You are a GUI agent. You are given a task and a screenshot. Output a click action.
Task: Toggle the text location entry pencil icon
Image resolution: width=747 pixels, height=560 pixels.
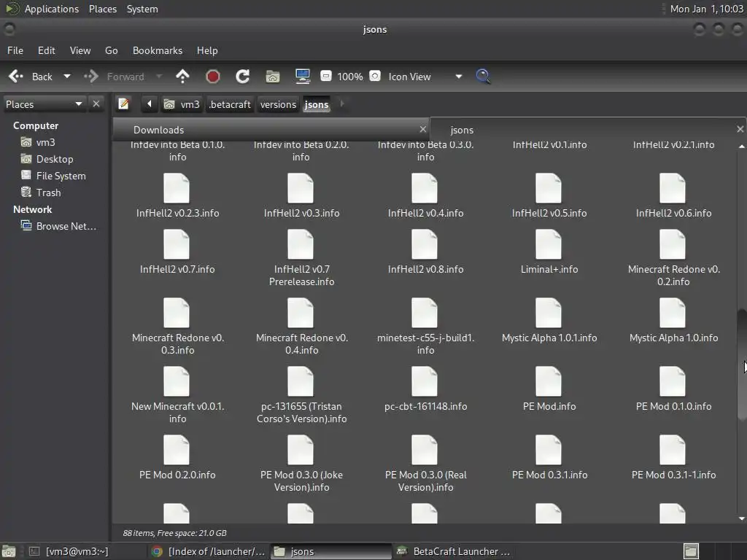[123, 104]
